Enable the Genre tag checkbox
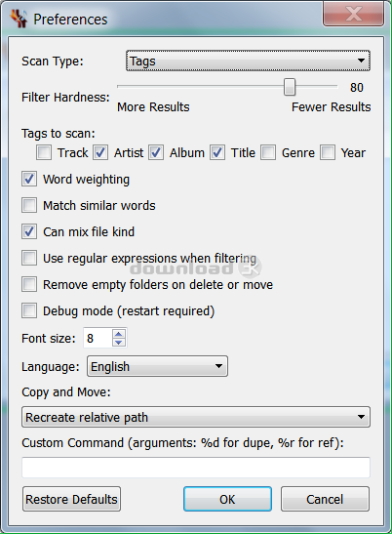392x534 pixels. point(268,152)
